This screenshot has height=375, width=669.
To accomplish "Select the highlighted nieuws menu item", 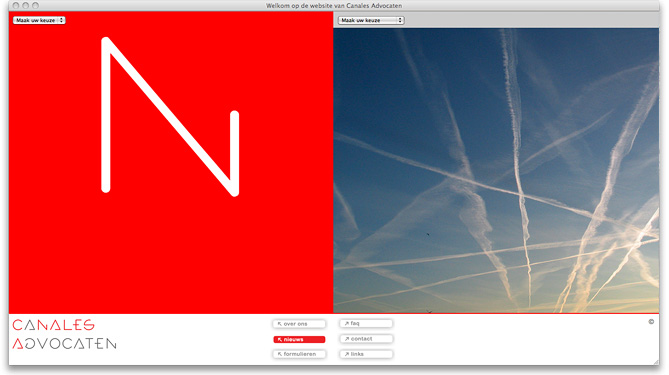I will pos(299,340).
